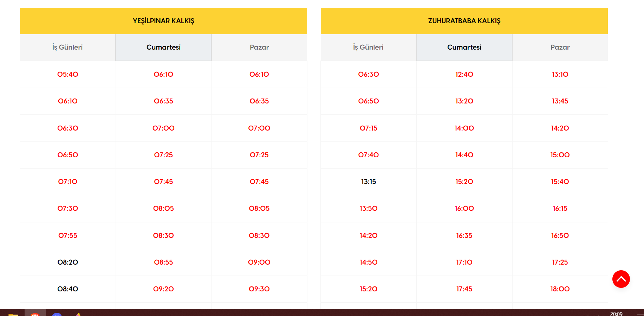Open Pazar tab under Yeşilpınar Kalkış
The image size is (644, 316).
pos(259,48)
